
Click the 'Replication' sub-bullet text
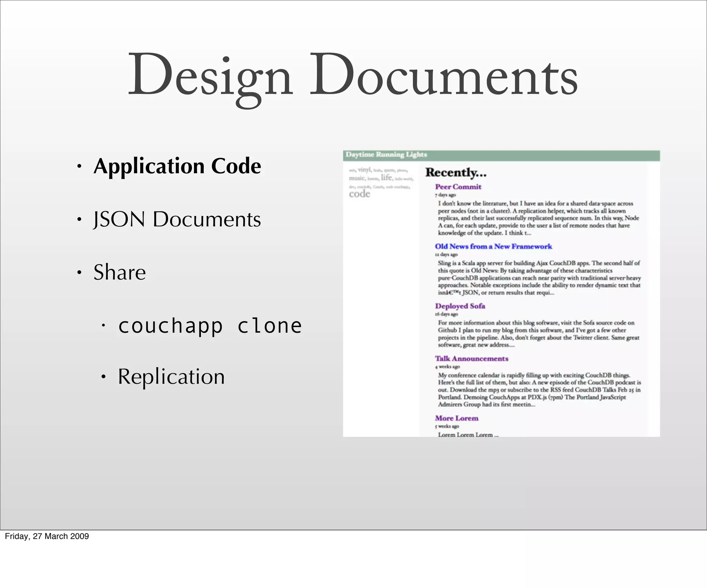pyautogui.click(x=171, y=376)
